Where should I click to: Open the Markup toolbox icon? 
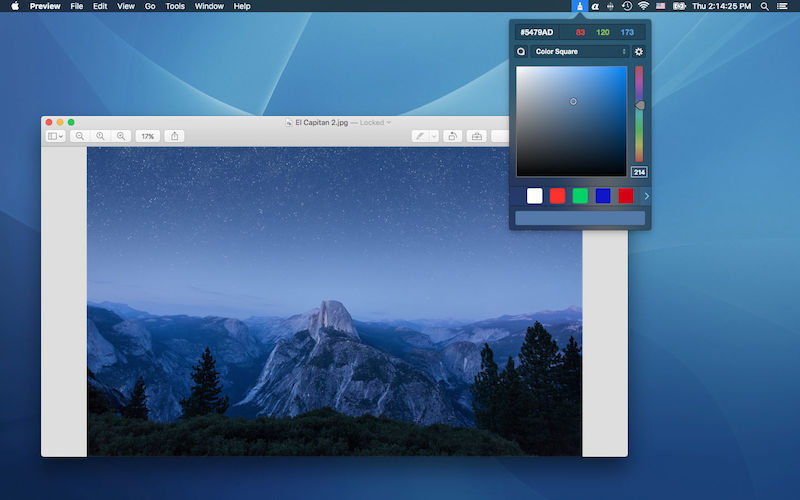pos(477,136)
